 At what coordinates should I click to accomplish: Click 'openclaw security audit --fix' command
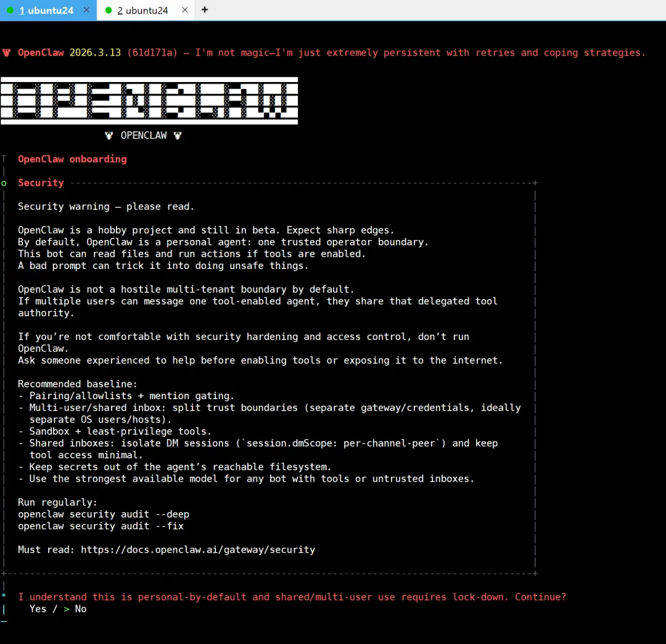pyautogui.click(x=101, y=526)
